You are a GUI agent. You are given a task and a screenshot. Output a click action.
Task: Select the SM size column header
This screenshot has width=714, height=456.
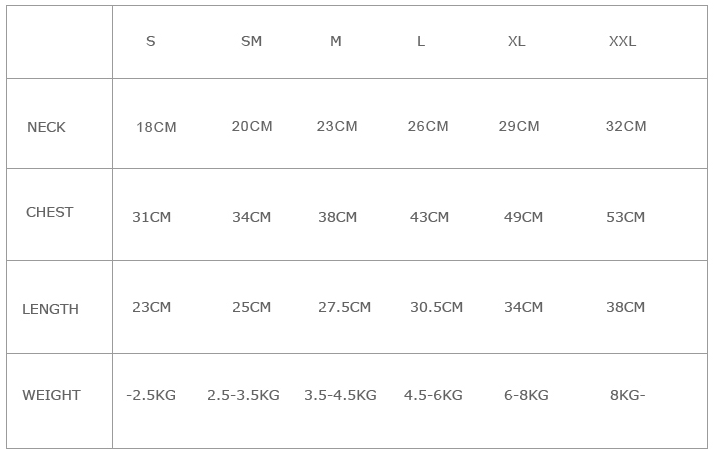(x=251, y=41)
